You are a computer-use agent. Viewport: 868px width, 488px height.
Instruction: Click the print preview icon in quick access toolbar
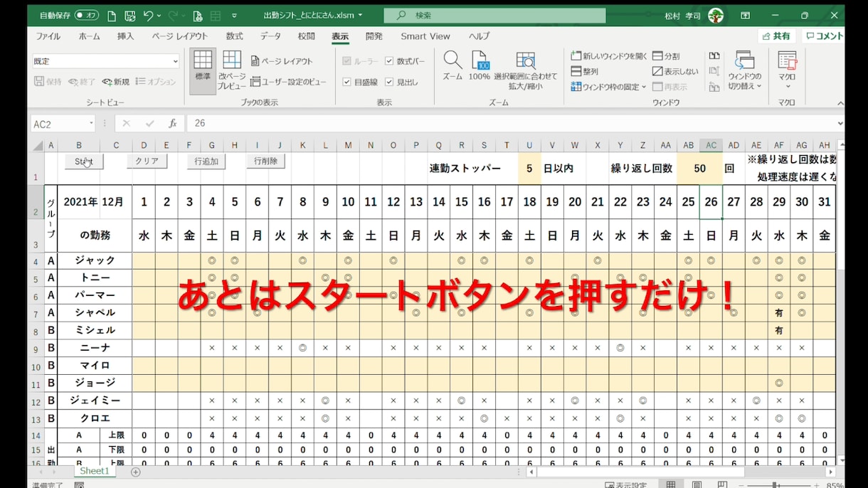(x=198, y=15)
